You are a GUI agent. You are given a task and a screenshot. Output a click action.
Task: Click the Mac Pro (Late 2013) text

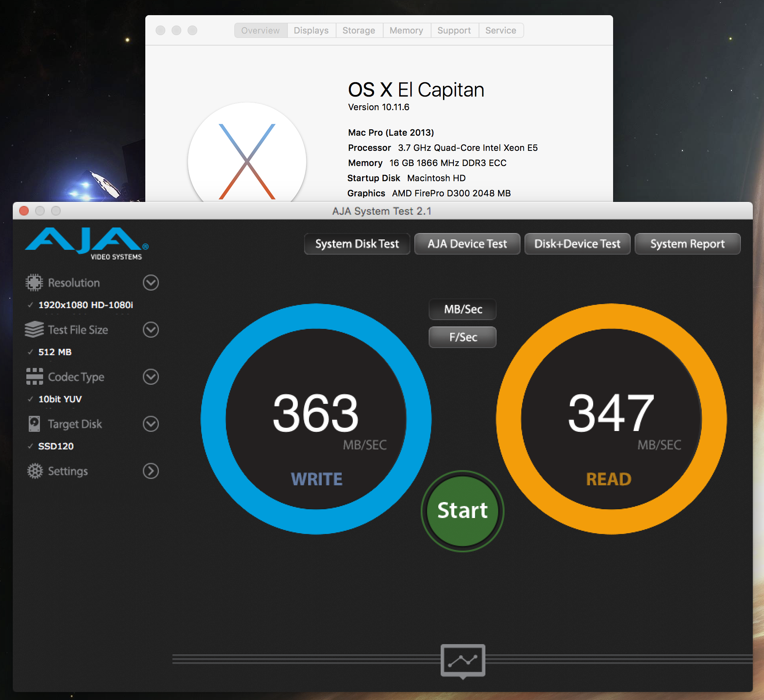pos(391,132)
